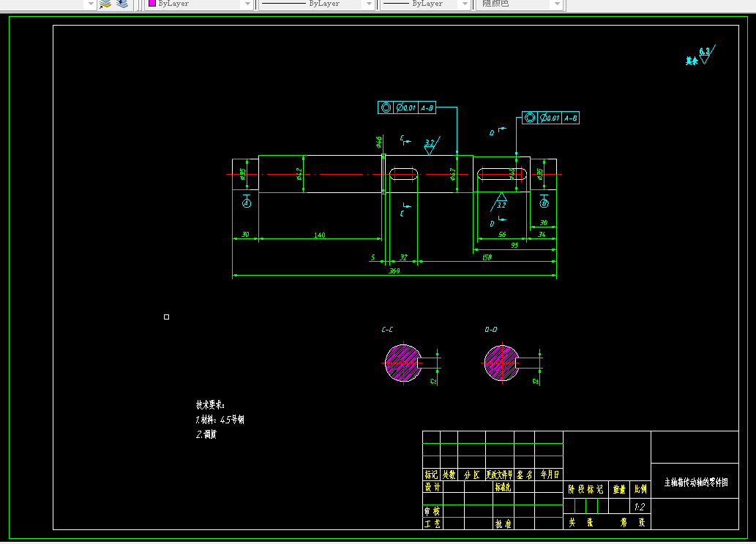Expand the ByLayer color dropdown
756x544 pixels.
coord(247,4)
